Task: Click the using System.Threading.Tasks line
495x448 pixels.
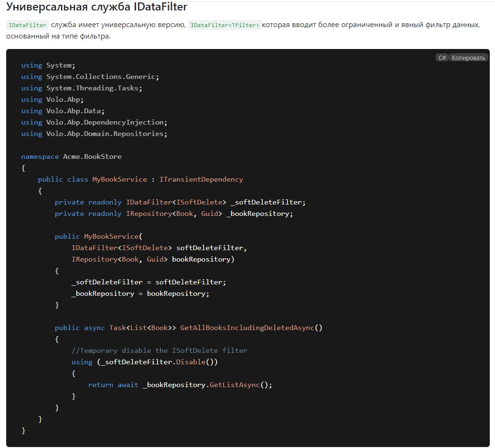Action: 82,88
